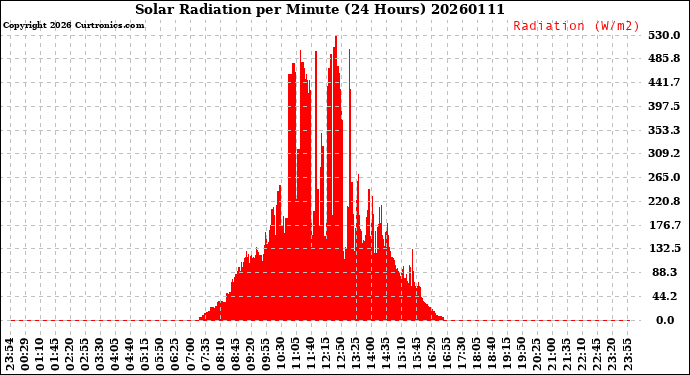Click the 08:45 time label
Image resolution: width=690 pixels, height=375 pixels.
(x=235, y=355)
